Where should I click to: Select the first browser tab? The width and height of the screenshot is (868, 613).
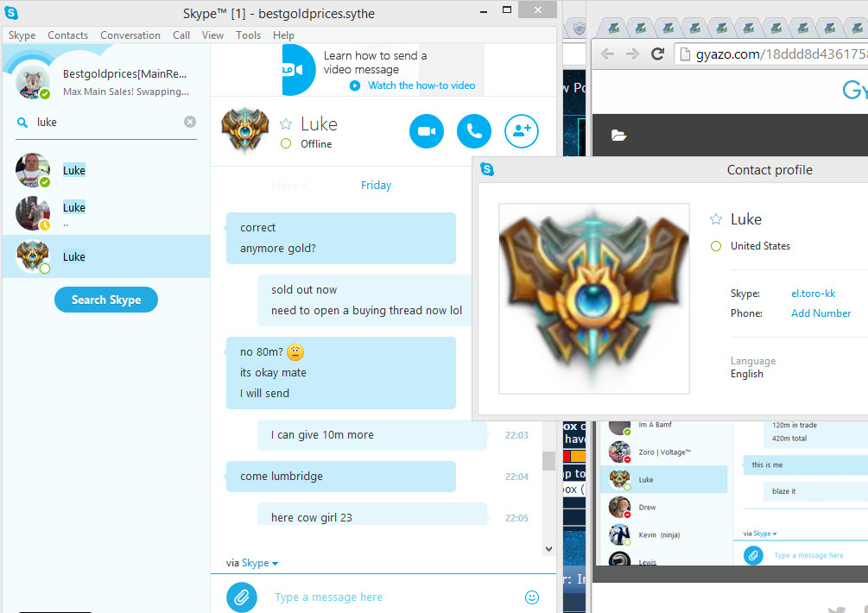[x=613, y=28]
